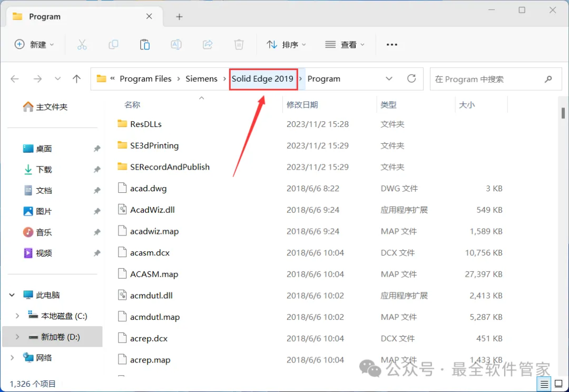Image resolution: width=569 pixels, height=392 pixels.
Task: Click the Program breadcrumb segment
Action: pos(323,79)
